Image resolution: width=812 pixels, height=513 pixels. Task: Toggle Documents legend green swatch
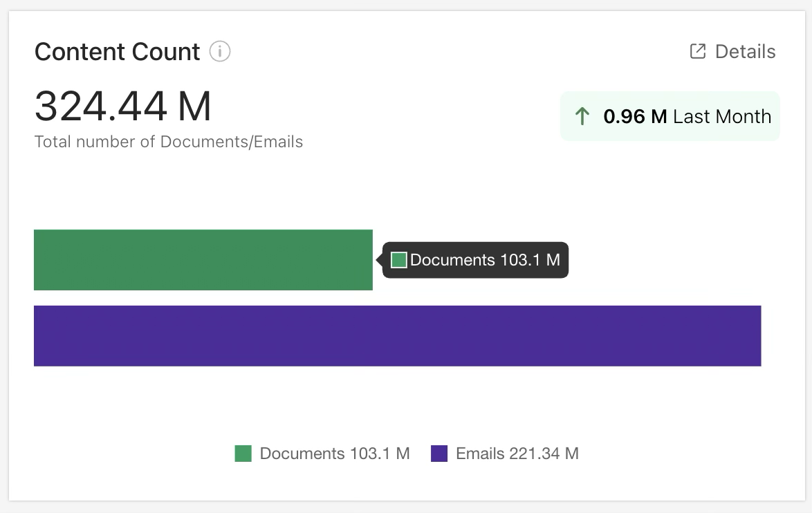tap(243, 454)
